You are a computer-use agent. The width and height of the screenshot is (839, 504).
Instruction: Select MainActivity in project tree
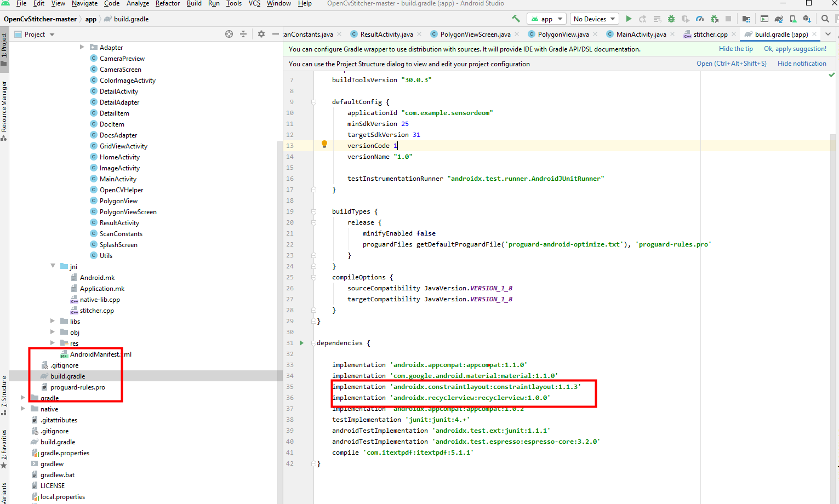pyautogui.click(x=118, y=179)
